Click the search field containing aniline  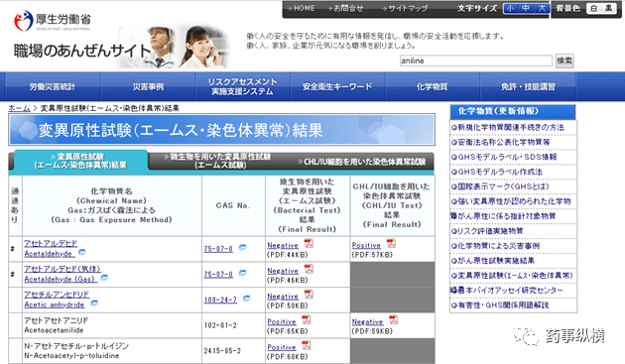click(x=476, y=61)
